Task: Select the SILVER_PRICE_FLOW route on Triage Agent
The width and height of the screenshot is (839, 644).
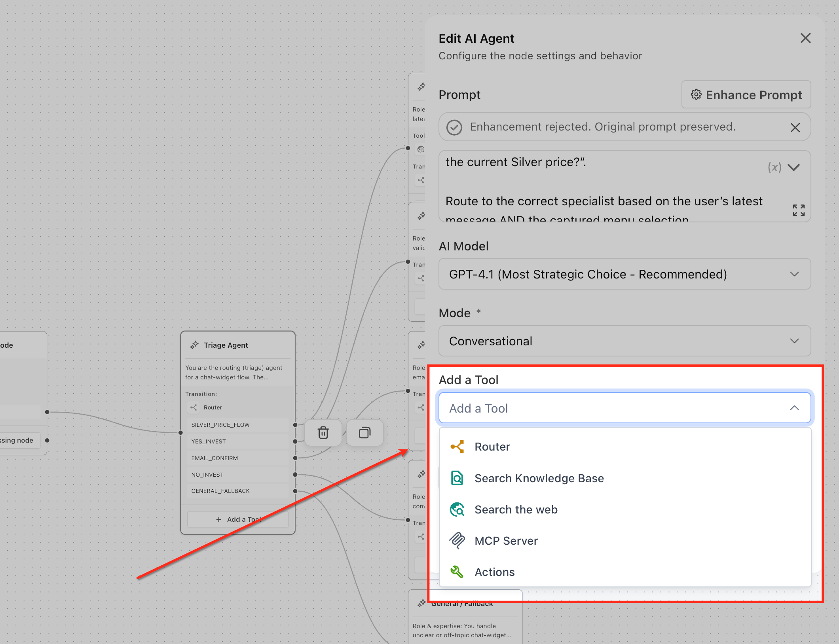Action: tap(220, 425)
